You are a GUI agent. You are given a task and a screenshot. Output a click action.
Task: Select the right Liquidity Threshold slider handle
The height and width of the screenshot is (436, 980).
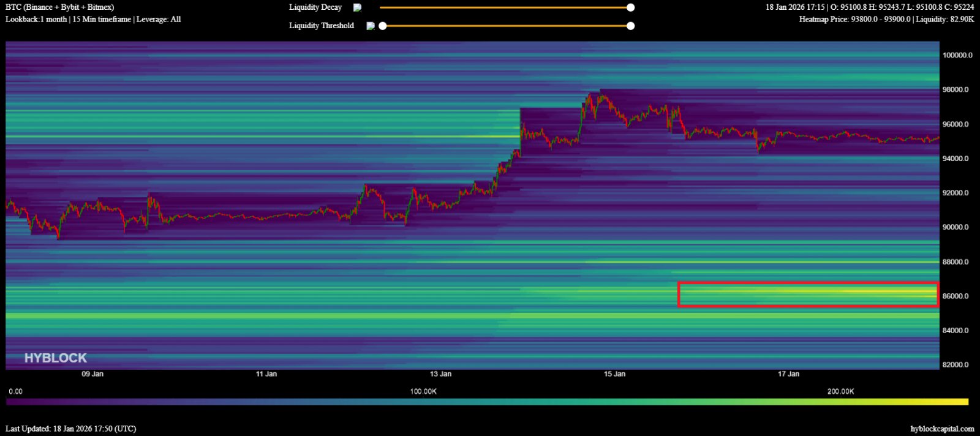[630, 26]
